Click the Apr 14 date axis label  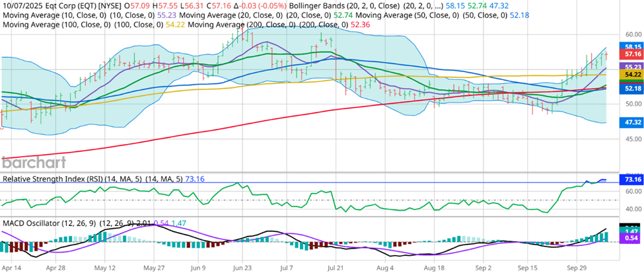pos(13,270)
